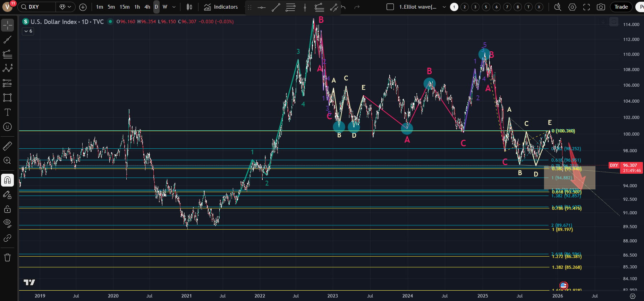This screenshot has width=644, height=301.
Task: Select the Text drawing tool
Action: click(7, 112)
